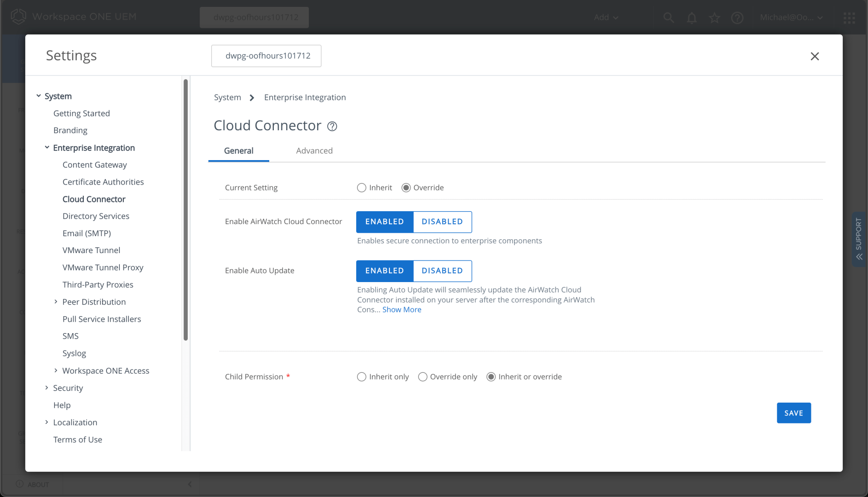This screenshot has height=497, width=868.
Task: Open Directory Services in sidebar
Action: [96, 216]
